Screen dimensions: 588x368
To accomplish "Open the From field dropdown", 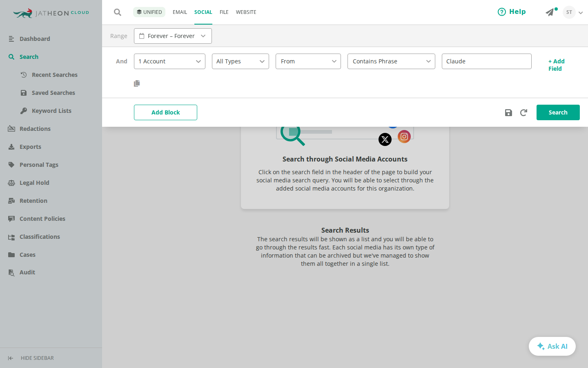I will click(x=308, y=61).
